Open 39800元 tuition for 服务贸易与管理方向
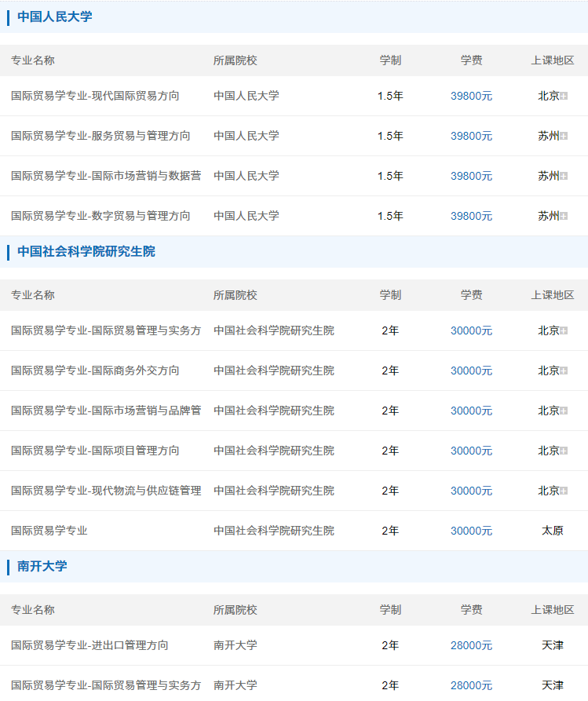Viewport: 588px width, 701px height. pyautogui.click(x=471, y=136)
